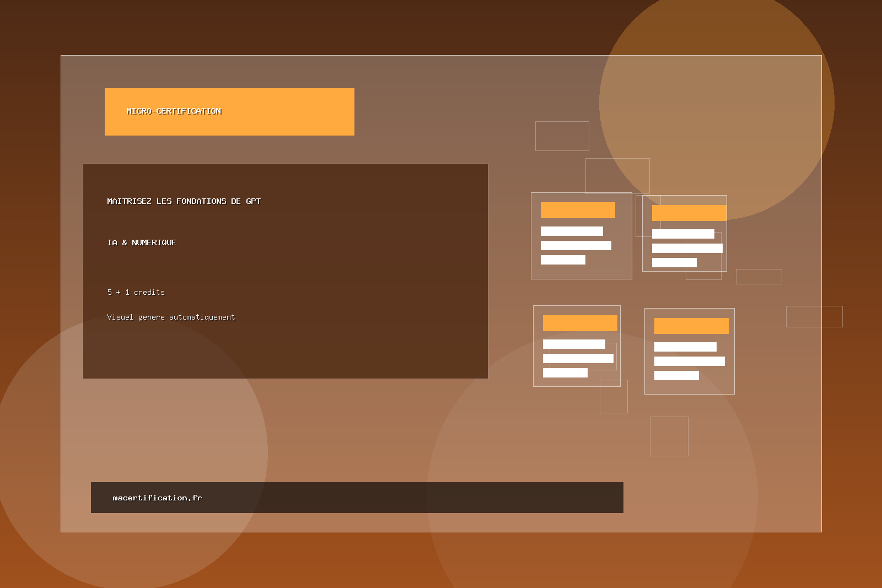Click the outlined rectangle overlapping the frame's right edge

tap(814, 316)
